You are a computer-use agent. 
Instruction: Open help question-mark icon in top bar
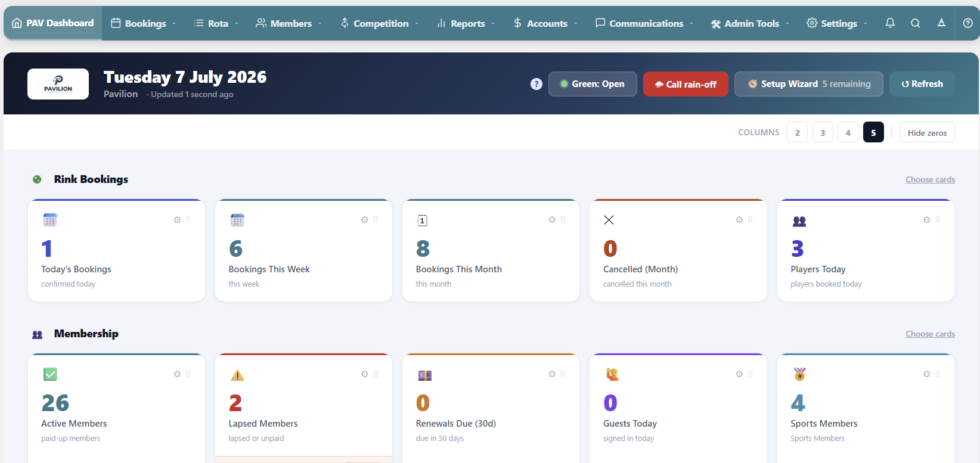tap(967, 23)
